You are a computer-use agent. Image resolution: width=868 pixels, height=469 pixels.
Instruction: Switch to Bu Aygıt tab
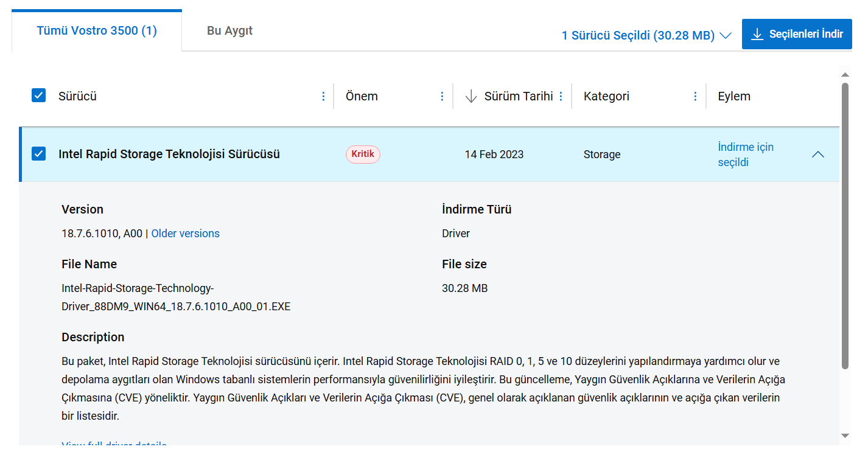229,30
